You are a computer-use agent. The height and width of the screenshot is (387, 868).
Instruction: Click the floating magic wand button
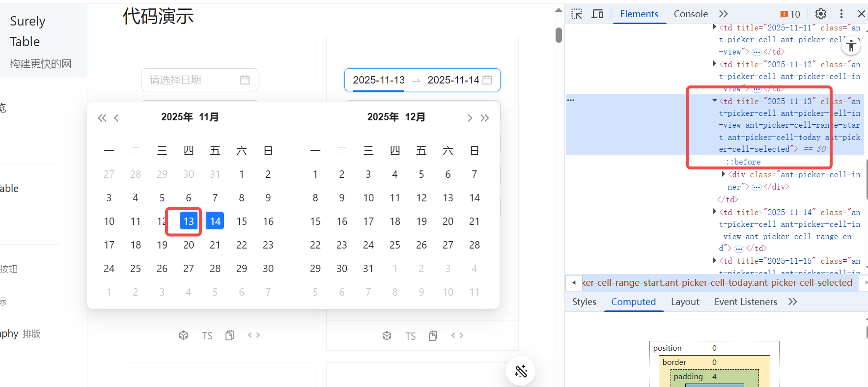(521, 371)
